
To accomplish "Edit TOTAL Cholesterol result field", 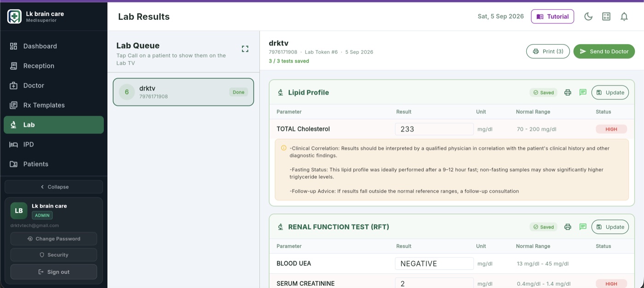I will coord(434,129).
